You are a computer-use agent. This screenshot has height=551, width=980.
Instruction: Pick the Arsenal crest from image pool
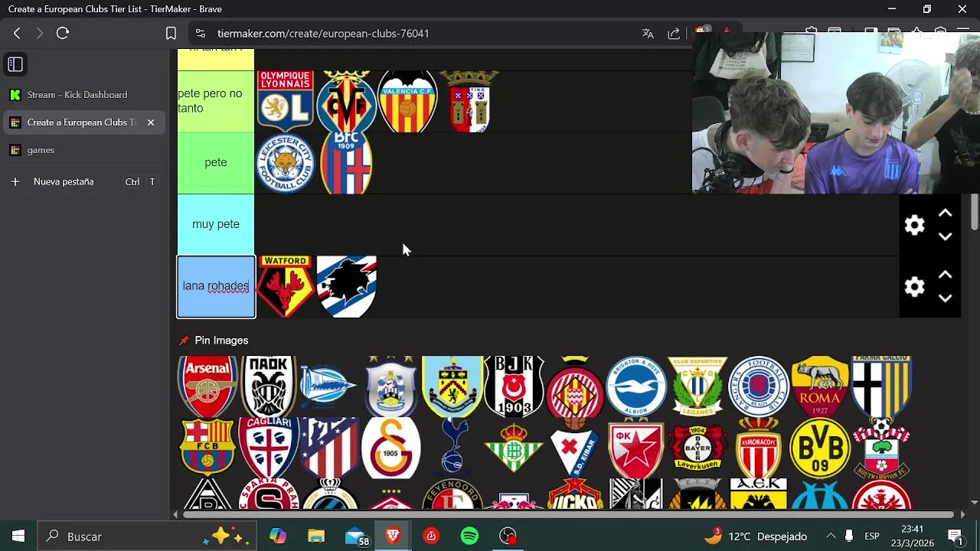pyautogui.click(x=207, y=386)
